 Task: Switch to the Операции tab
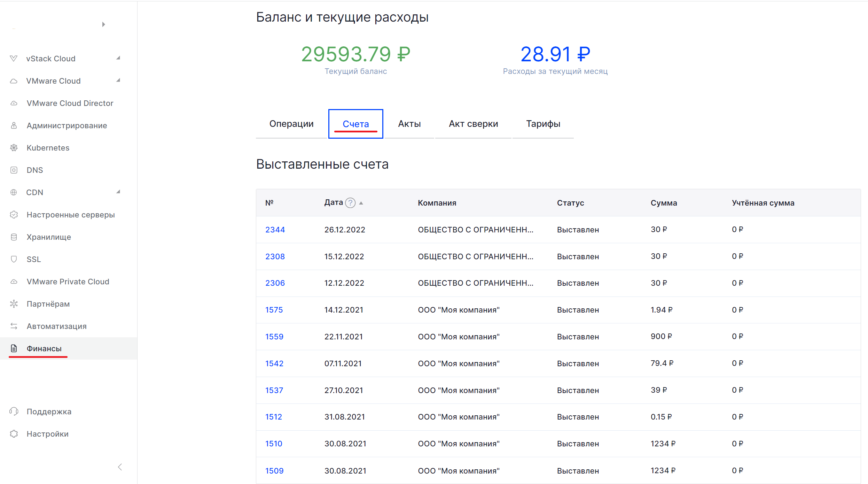tap(291, 124)
